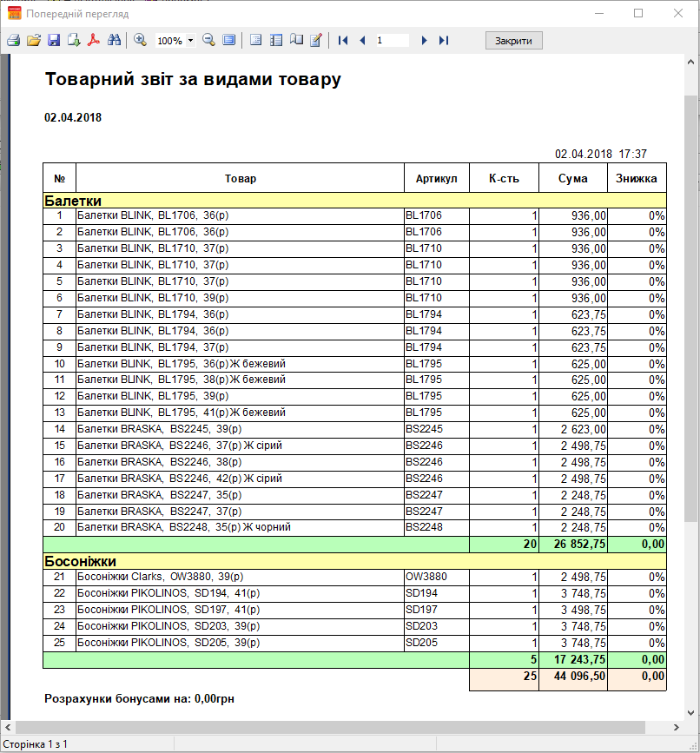Click the page number input field

click(x=393, y=41)
